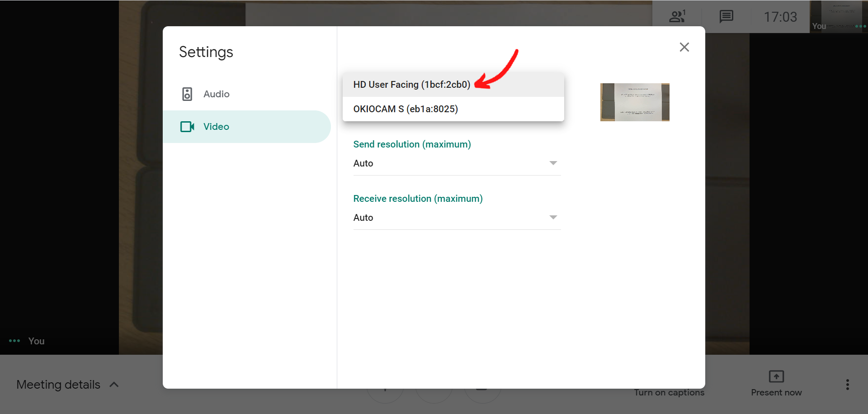This screenshot has width=868, height=414.
Task: Click the camera preview thumbnail in Settings
Action: click(634, 102)
